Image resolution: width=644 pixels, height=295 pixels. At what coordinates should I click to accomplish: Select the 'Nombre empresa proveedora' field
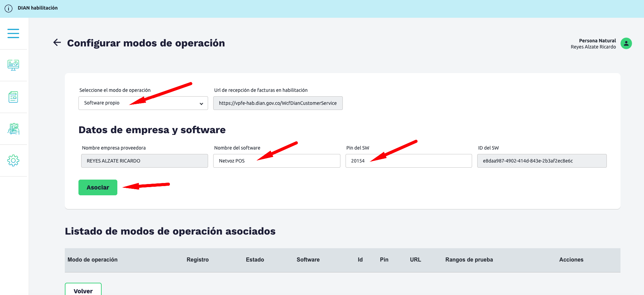click(x=144, y=161)
